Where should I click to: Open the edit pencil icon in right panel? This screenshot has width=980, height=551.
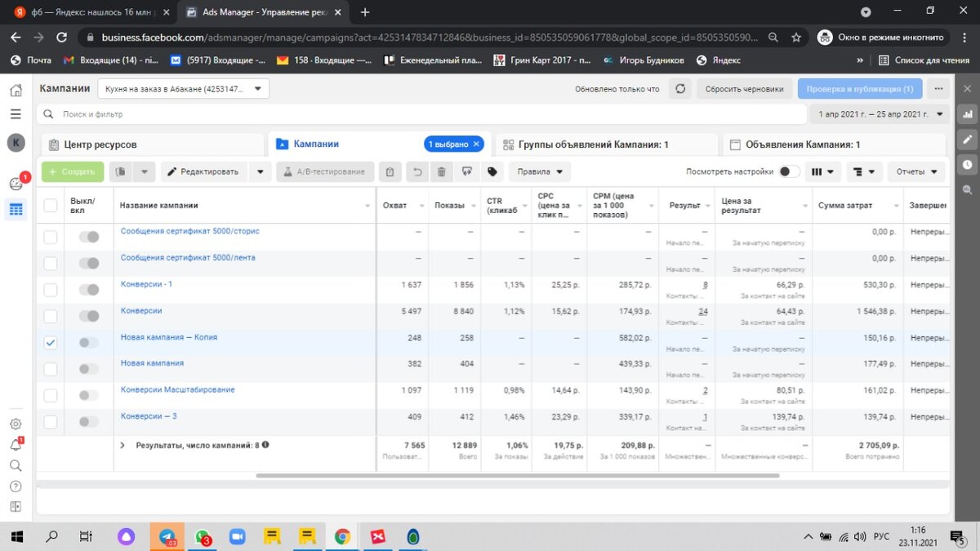click(x=968, y=140)
